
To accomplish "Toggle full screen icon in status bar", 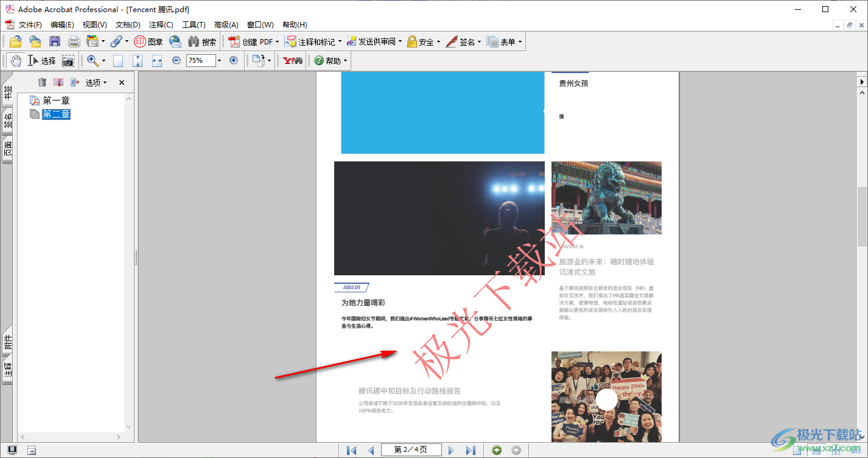I will (x=12, y=450).
